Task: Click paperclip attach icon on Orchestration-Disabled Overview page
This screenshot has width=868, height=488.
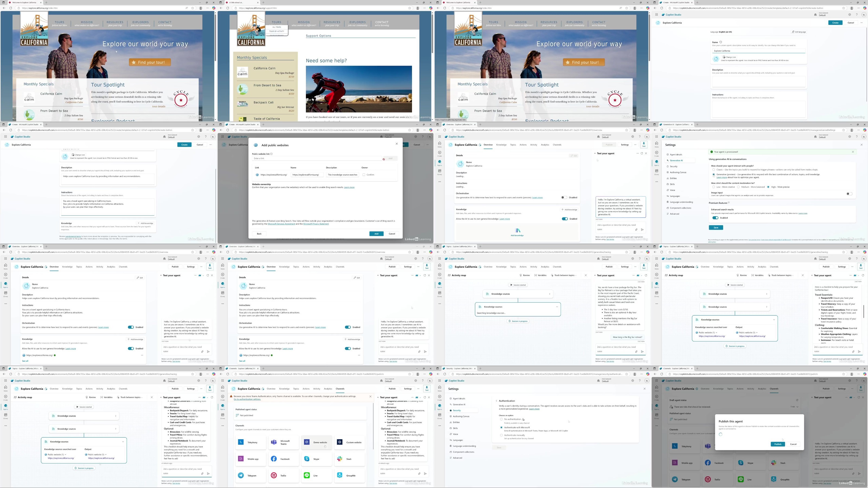Action: [636, 230]
